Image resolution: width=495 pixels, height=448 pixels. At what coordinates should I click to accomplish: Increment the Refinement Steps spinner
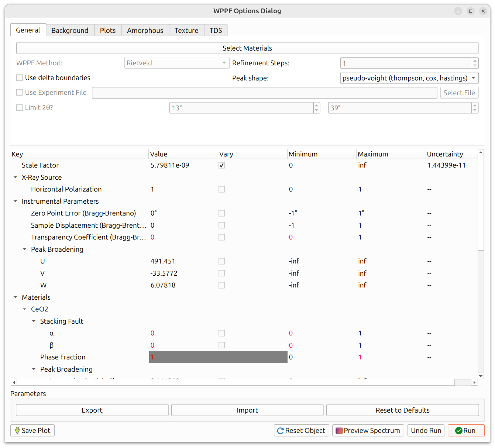[475, 61]
